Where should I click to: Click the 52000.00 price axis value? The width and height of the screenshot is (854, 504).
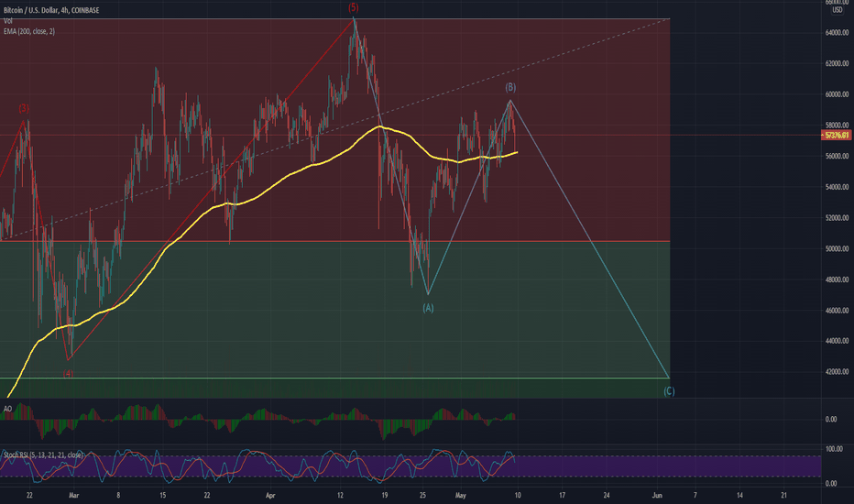tap(838, 218)
